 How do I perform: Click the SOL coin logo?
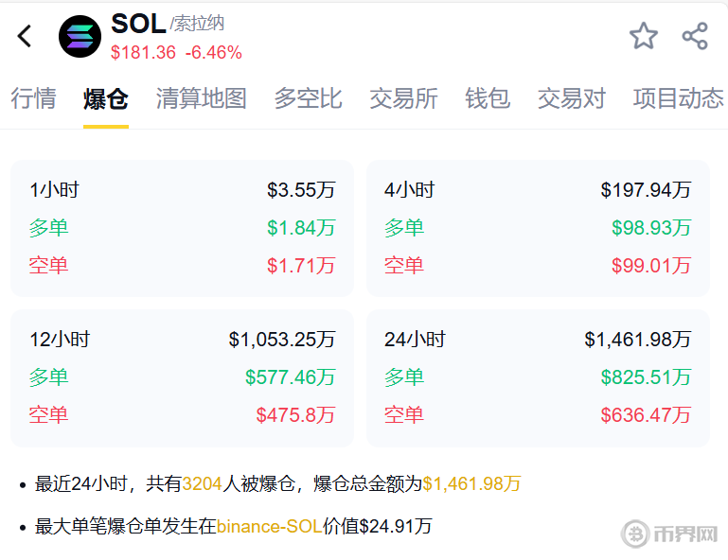click(x=80, y=37)
